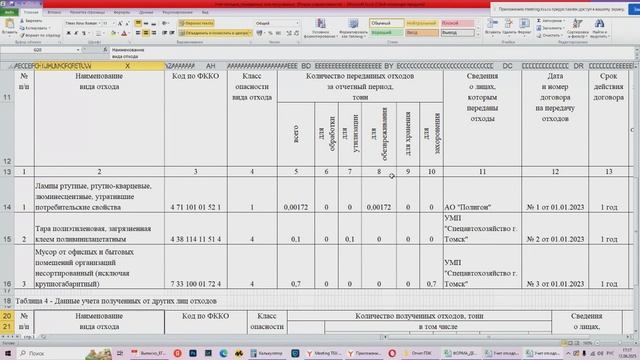Toggle Wrap Text (Перенос текста) button

click(x=197, y=23)
